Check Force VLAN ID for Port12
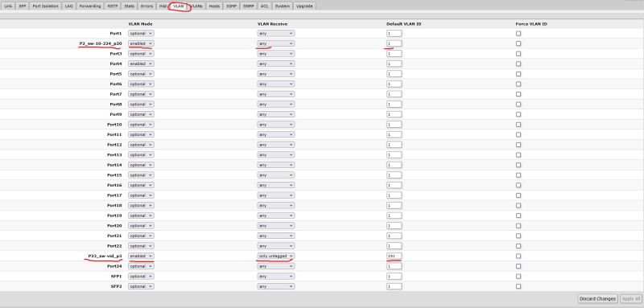 [518, 145]
